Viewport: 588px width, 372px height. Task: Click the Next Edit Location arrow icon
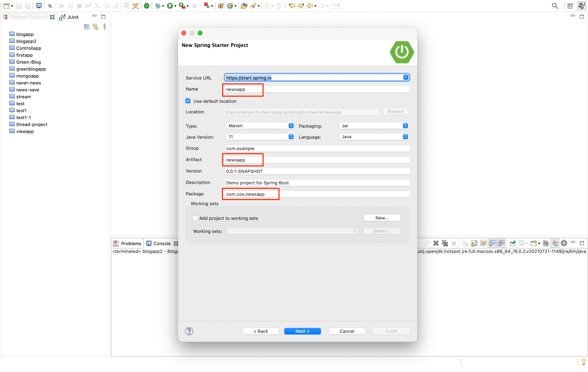click(301, 6)
